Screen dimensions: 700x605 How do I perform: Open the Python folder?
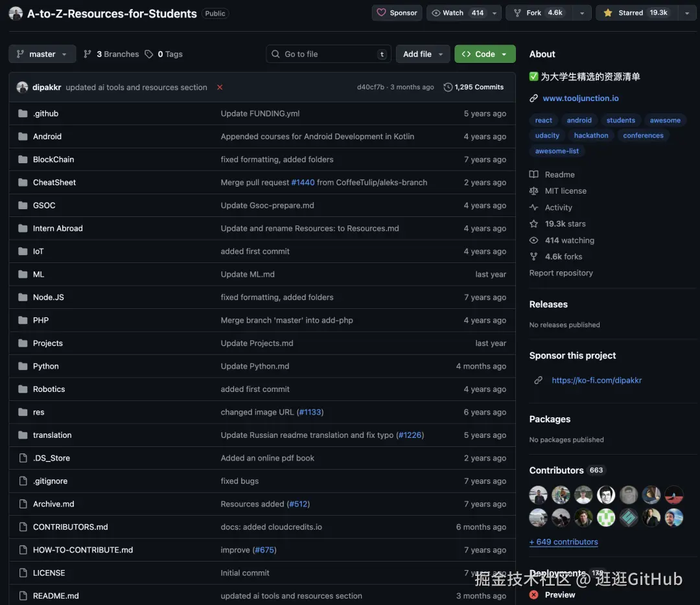point(46,366)
